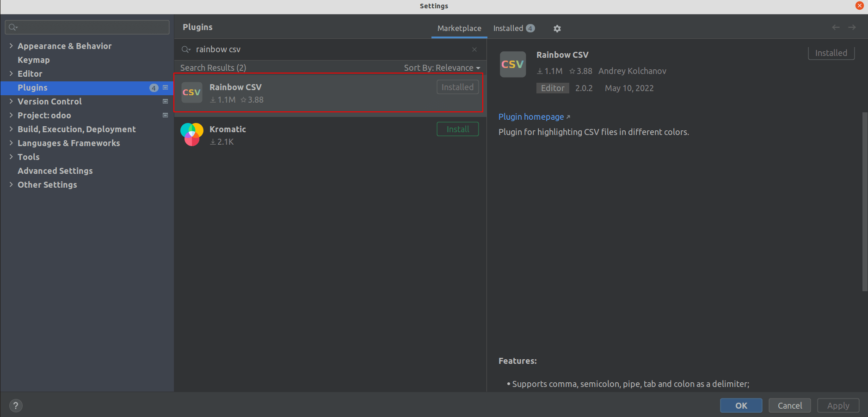
Task: Click the 3.88 rating in details pane
Action: point(581,71)
